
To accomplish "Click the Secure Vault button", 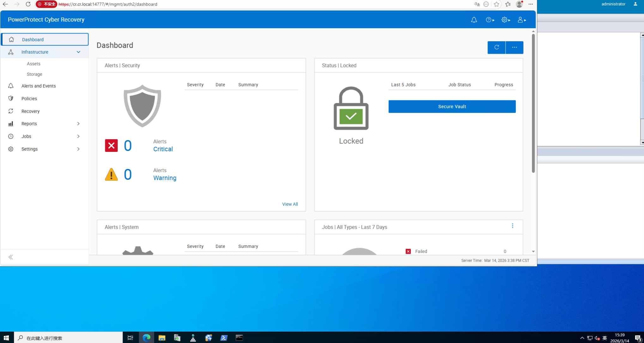I will click(452, 107).
